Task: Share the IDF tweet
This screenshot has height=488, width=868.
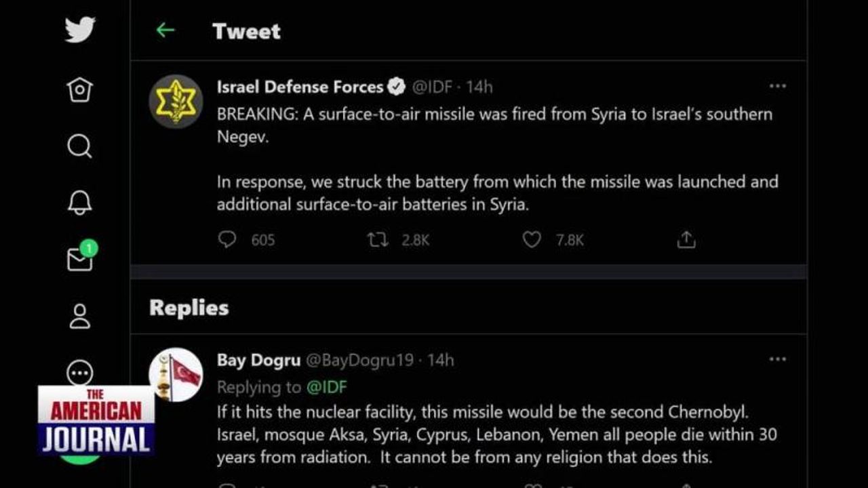Action: click(686, 239)
